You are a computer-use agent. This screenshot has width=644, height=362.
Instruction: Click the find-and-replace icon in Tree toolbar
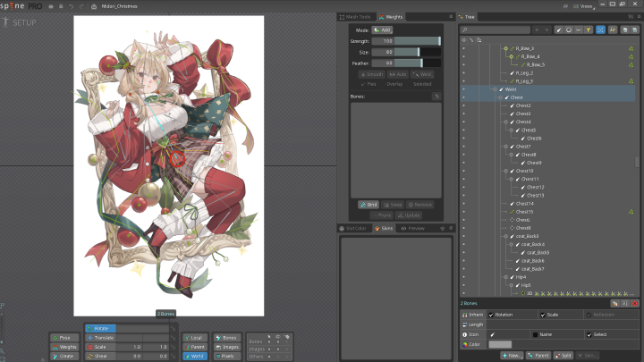[x=613, y=30]
